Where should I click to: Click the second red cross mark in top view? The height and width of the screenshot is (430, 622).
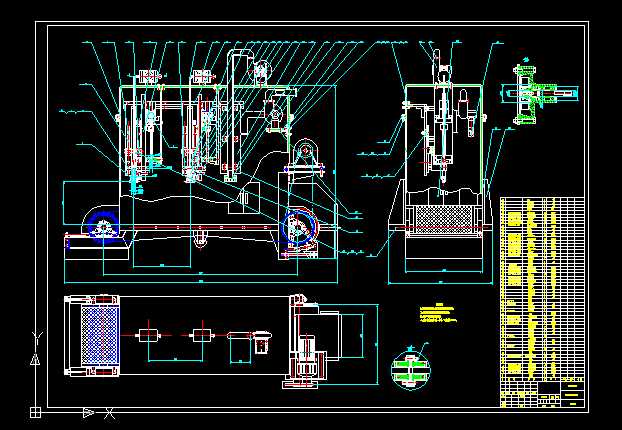pos(203,334)
